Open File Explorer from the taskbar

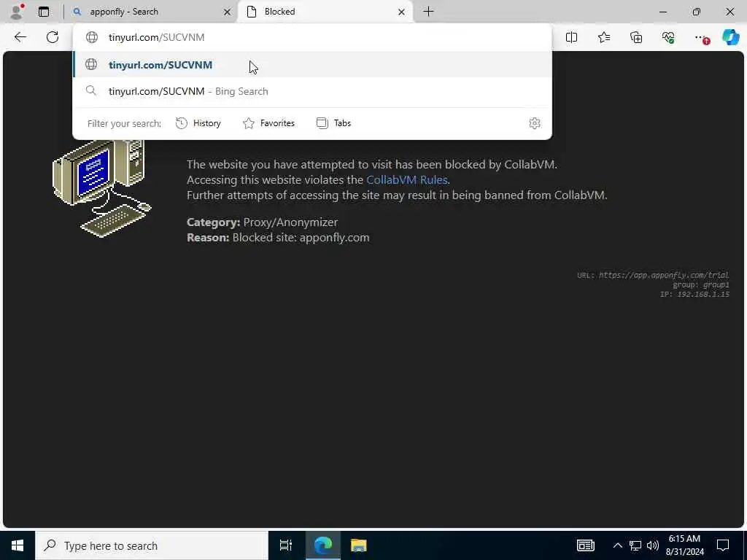[x=358, y=545]
